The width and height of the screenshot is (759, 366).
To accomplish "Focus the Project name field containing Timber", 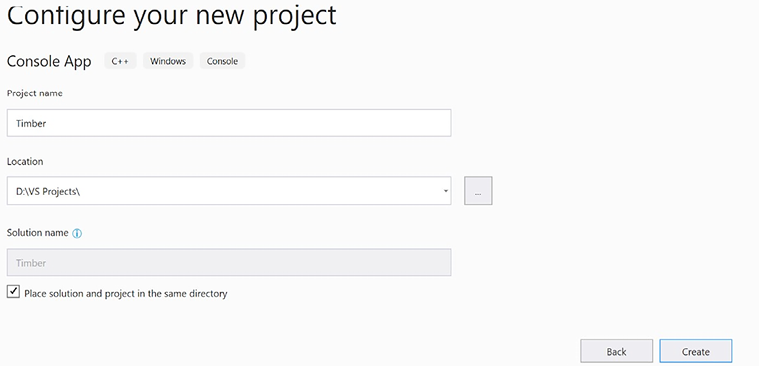I will pyautogui.click(x=229, y=123).
